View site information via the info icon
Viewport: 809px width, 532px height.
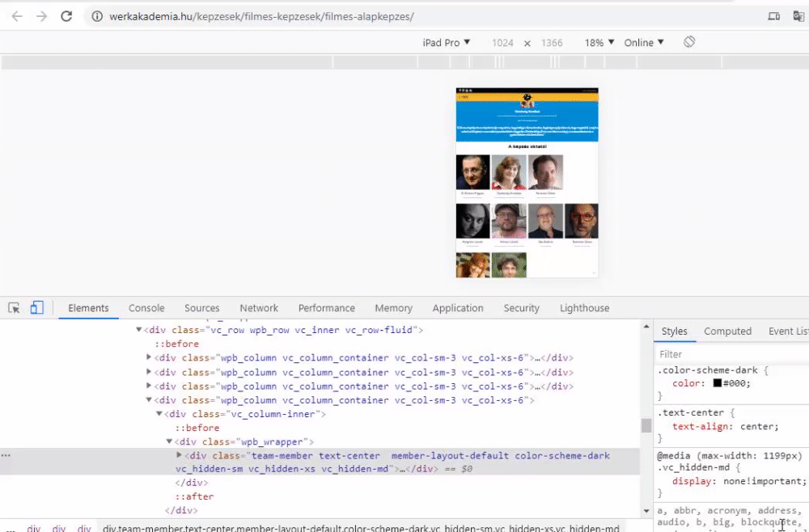pos(97,16)
